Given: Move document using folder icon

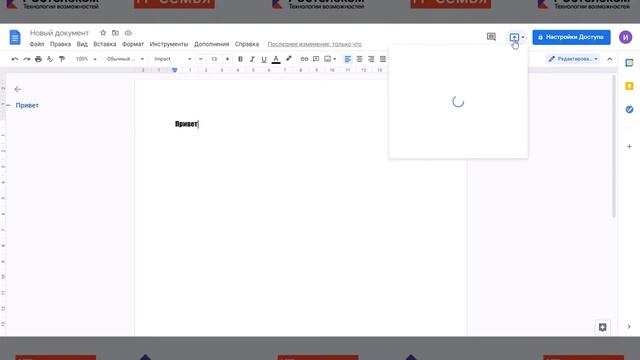Looking at the screenshot, I should point(116,33).
